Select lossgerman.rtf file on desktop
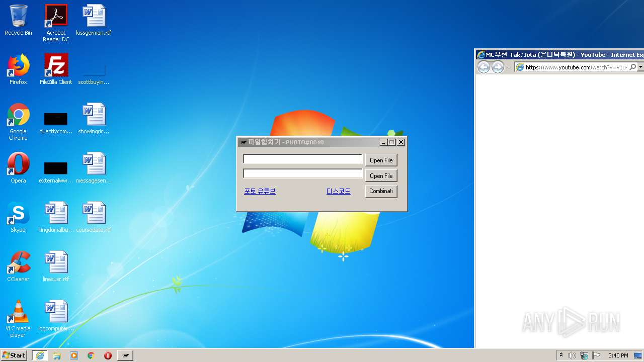Viewport: 644px width, 362px height. coord(94,20)
